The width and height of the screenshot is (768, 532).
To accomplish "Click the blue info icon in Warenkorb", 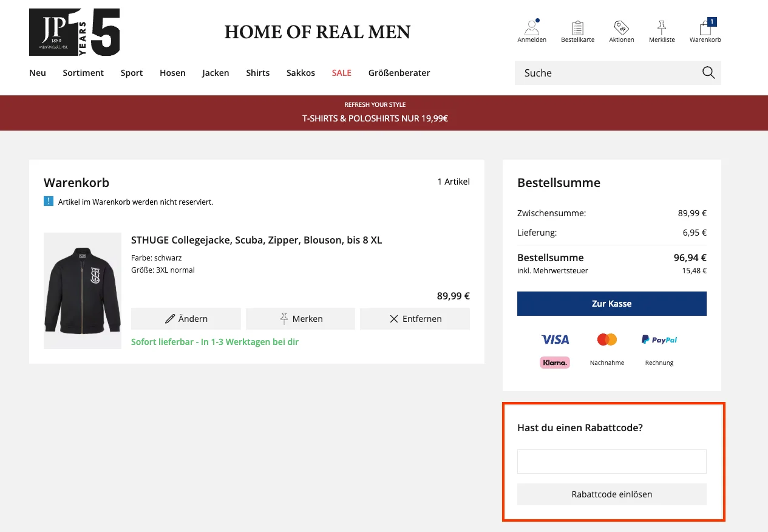I will (x=49, y=201).
